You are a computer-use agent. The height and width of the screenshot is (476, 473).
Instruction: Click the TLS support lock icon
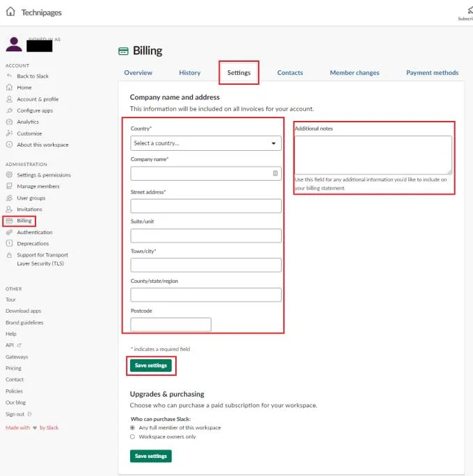pos(10,255)
